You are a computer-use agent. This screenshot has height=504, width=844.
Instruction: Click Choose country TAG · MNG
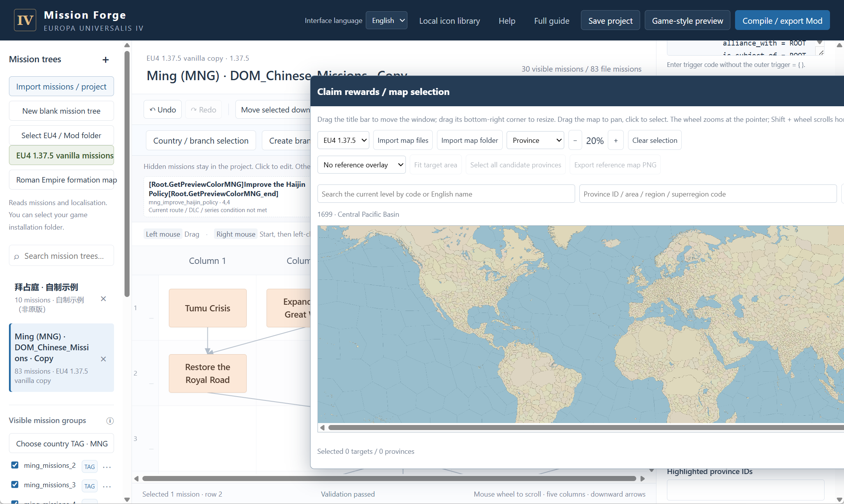pos(61,443)
